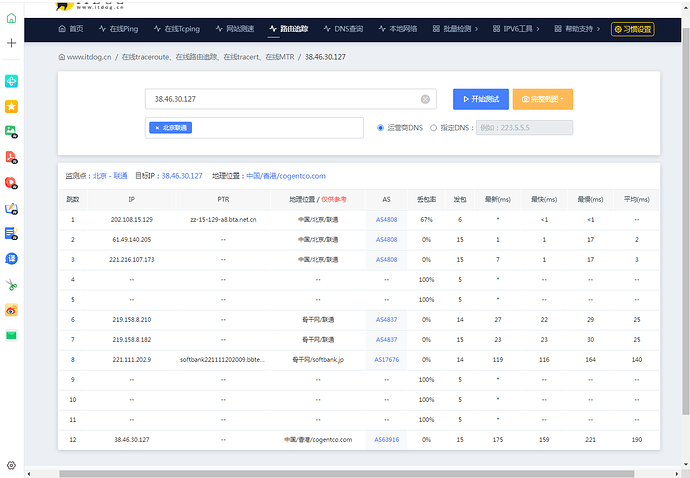Open sidebar settings gear at bottom
The height and width of the screenshot is (478, 690).
(x=11, y=465)
